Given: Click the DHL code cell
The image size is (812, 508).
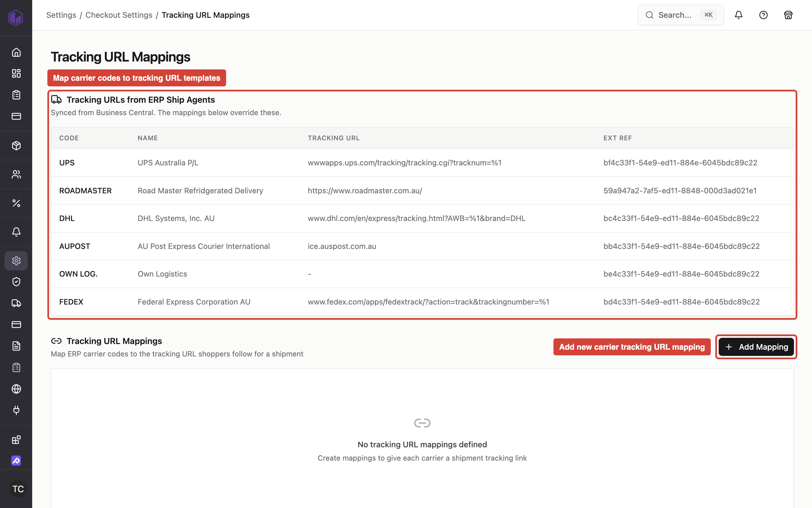Looking at the screenshot, I should [x=67, y=218].
